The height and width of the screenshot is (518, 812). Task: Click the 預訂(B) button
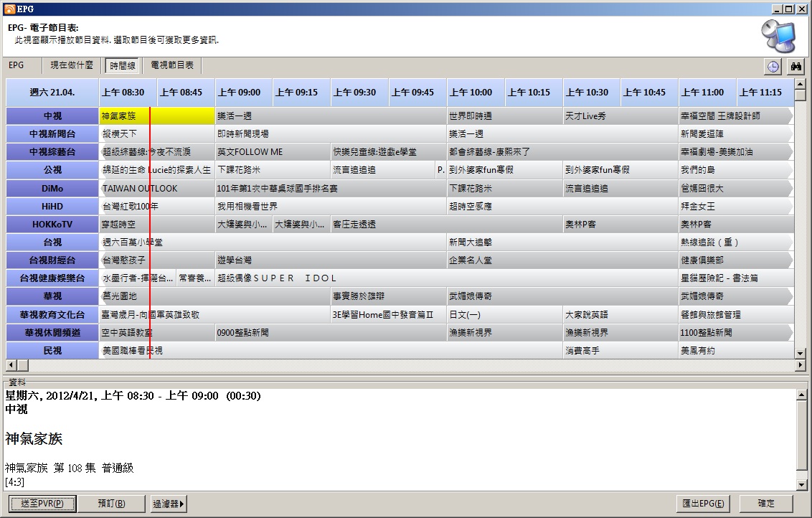[112, 504]
